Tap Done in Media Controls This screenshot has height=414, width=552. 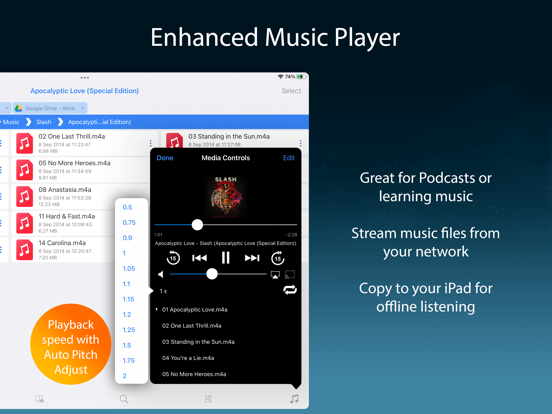pos(165,158)
